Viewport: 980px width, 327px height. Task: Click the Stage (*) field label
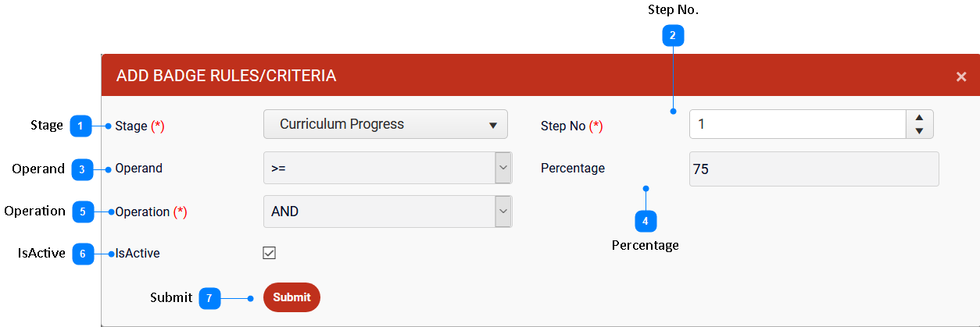[x=140, y=126]
